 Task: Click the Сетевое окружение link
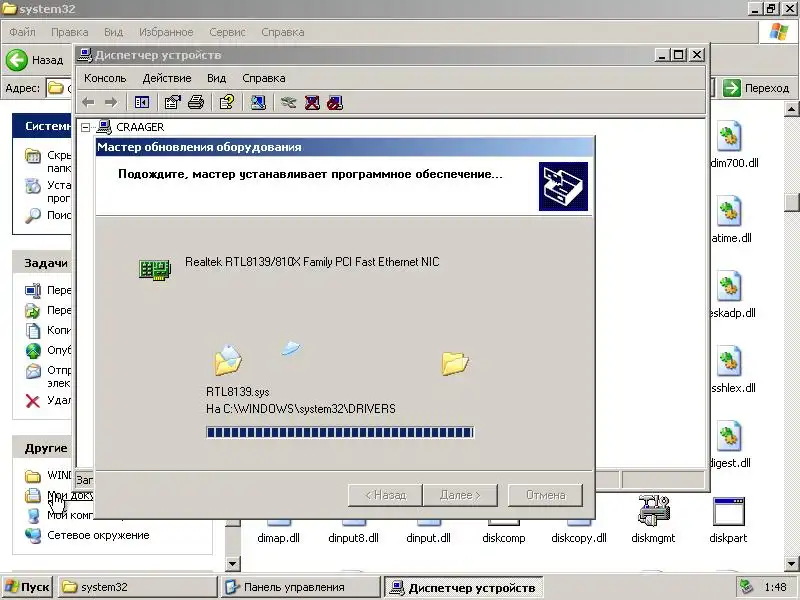98,535
